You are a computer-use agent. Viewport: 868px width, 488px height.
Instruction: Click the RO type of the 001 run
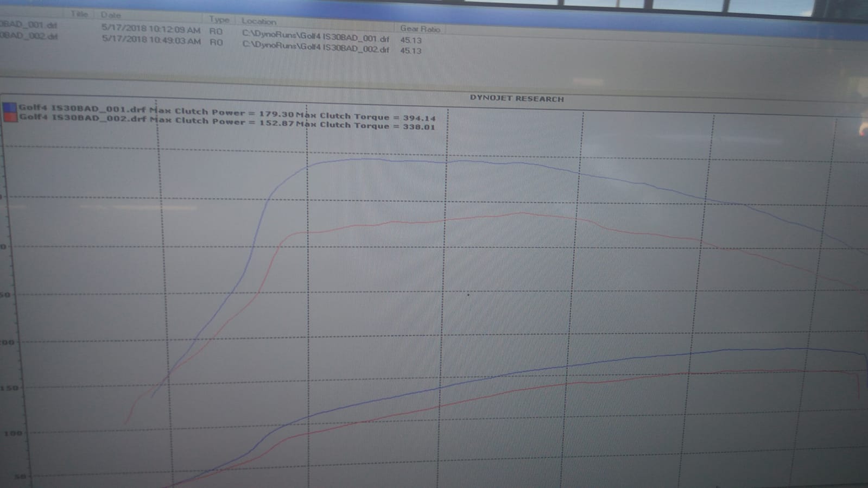click(216, 31)
